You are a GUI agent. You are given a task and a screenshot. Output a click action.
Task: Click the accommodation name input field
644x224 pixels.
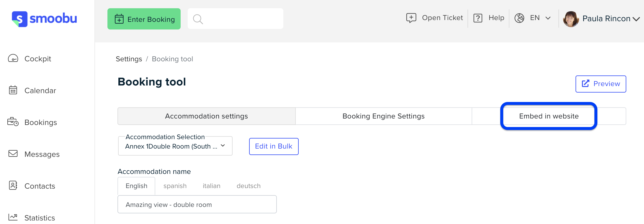(x=197, y=204)
